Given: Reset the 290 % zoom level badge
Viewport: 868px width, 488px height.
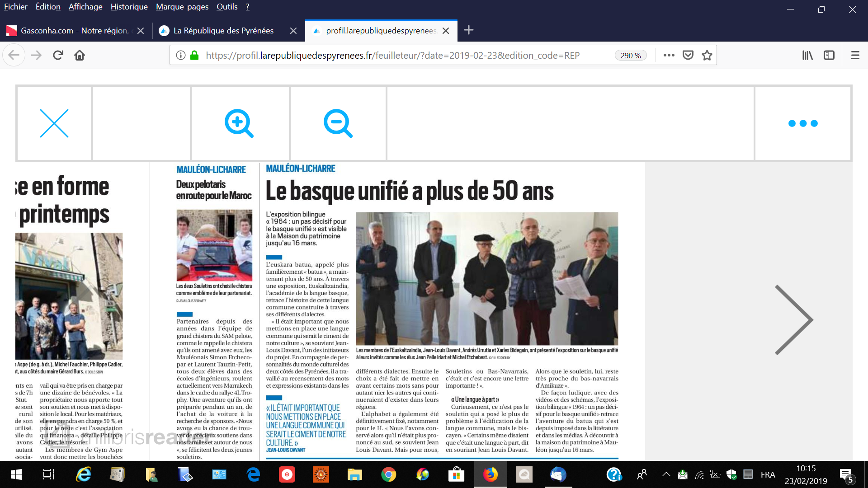Looking at the screenshot, I should pyautogui.click(x=630, y=55).
